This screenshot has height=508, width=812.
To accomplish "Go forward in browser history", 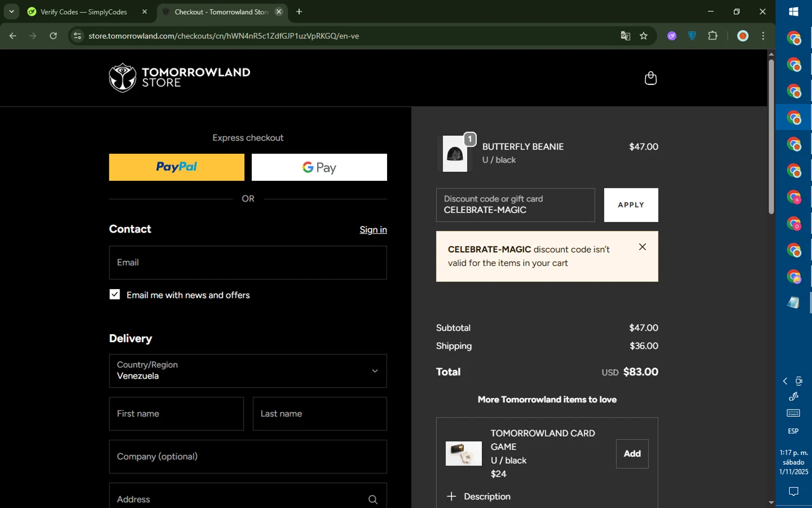I will click(33, 36).
